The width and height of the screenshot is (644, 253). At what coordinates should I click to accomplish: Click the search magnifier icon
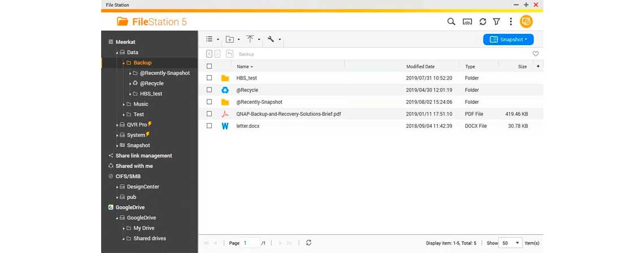click(x=451, y=21)
